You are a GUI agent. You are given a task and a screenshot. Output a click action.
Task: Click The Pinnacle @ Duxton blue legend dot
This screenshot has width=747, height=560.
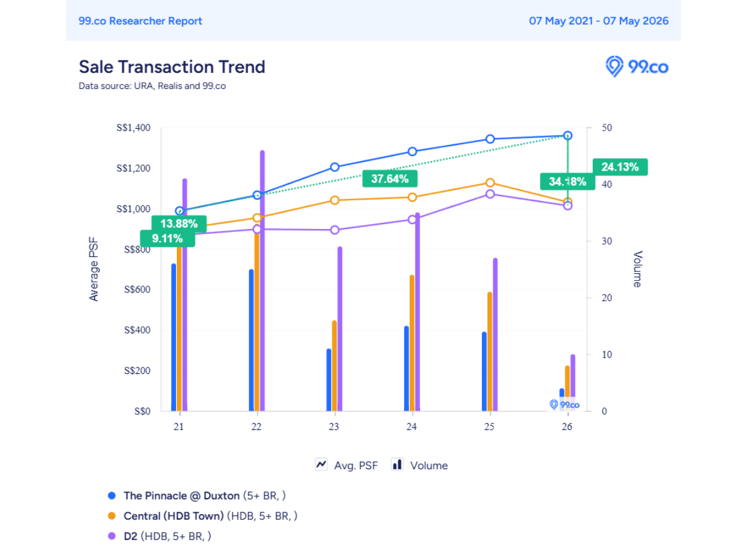tap(112, 496)
